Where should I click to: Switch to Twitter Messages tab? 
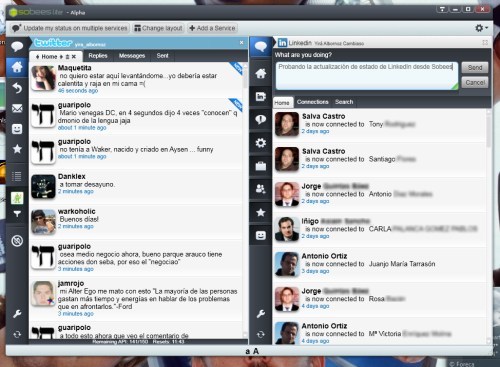tap(132, 56)
